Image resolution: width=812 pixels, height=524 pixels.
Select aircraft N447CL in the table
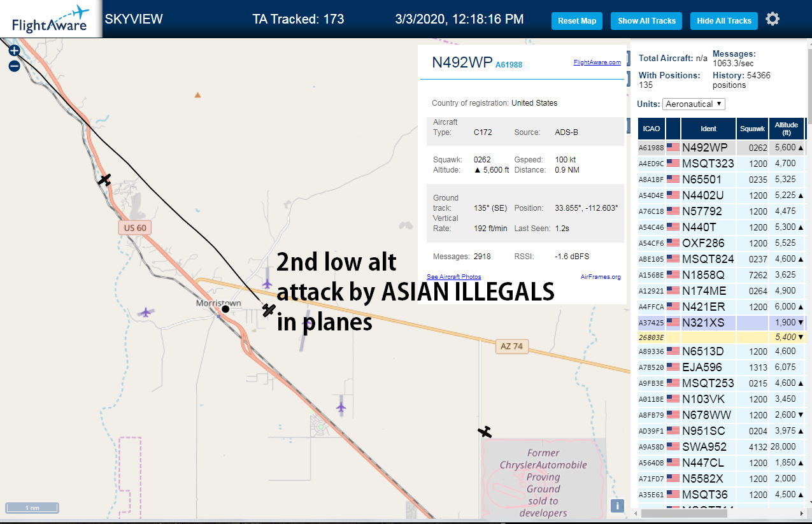tap(722, 463)
